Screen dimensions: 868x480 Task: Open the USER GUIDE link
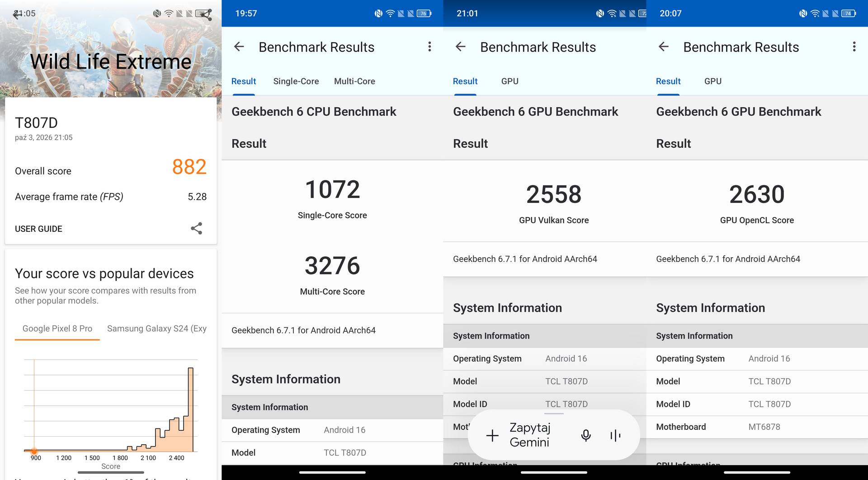pos(38,229)
